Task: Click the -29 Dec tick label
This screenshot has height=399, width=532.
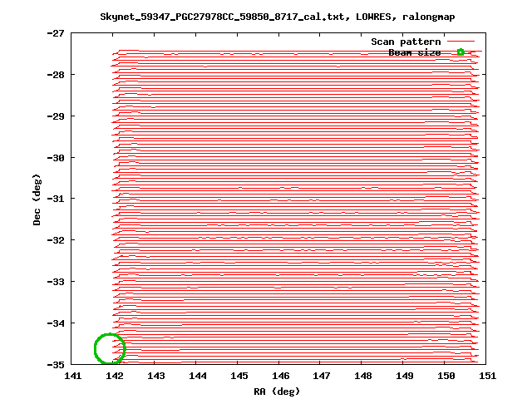Action: pos(56,116)
